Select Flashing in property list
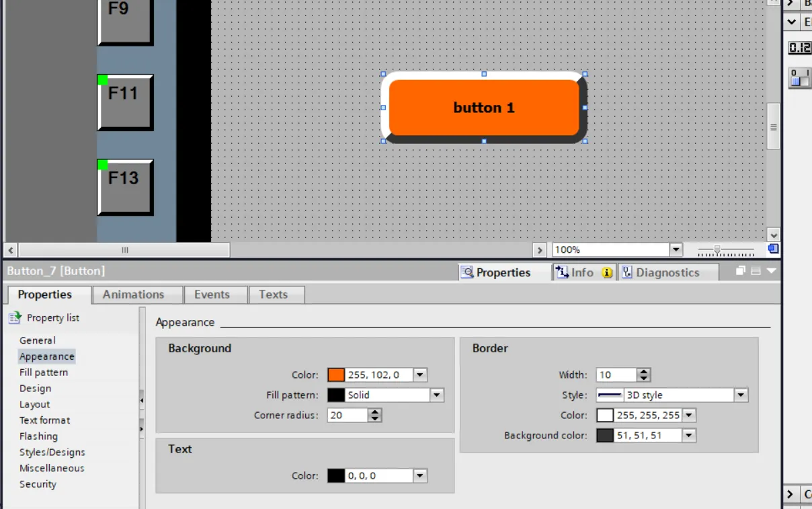The height and width of the screenshot is (509, 812). tap(38, 436)
